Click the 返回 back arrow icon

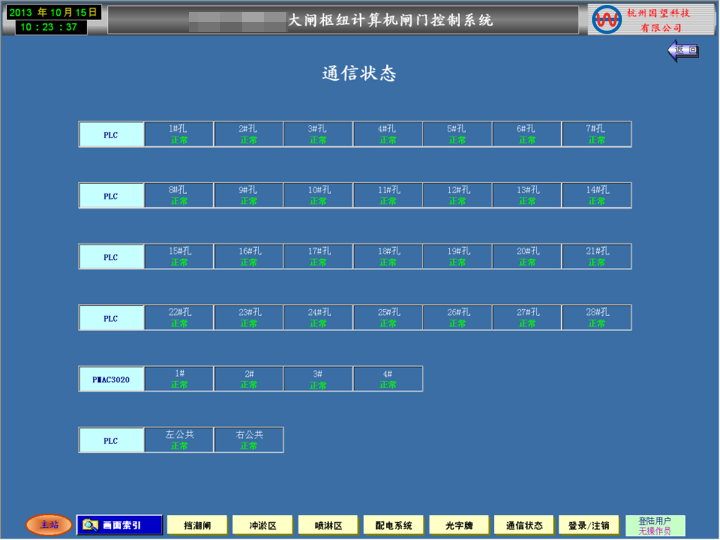tap(683, 51)
